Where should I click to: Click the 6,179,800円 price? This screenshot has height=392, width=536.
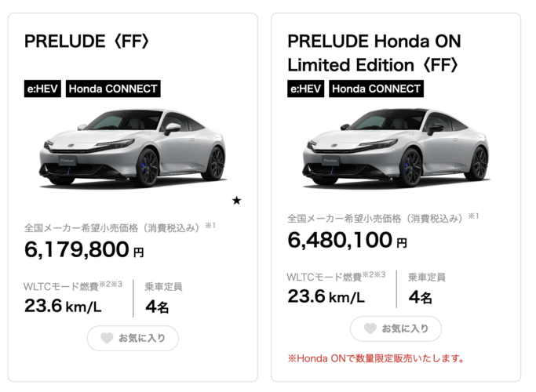pos(84,249)
